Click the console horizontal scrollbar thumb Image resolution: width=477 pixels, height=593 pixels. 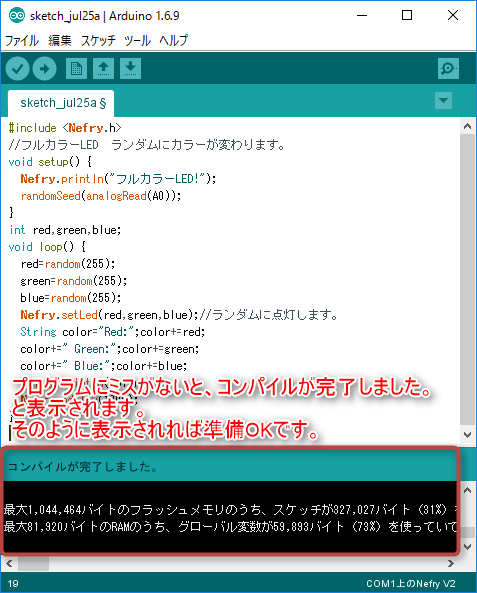[x=33, y=564]
